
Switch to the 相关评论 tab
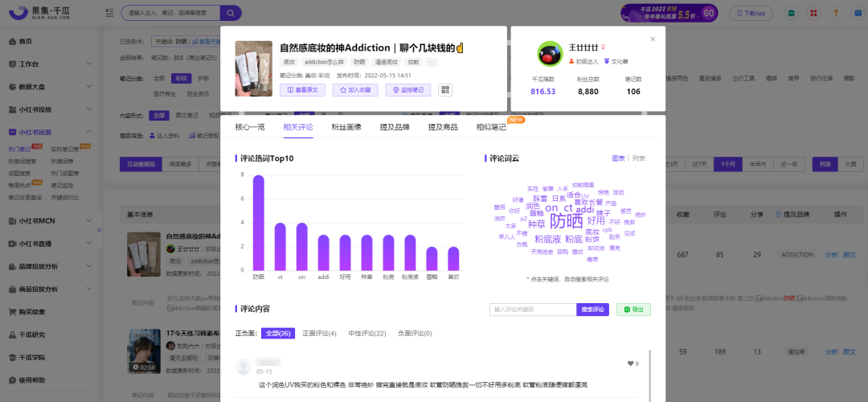[298, 127]
